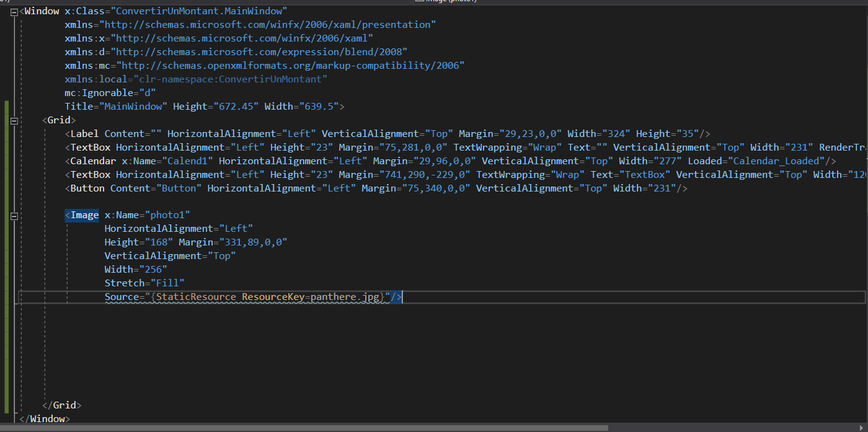
Task: Click the Image VerticalAlignment="Top" line
Action: [x=170, y=257]
